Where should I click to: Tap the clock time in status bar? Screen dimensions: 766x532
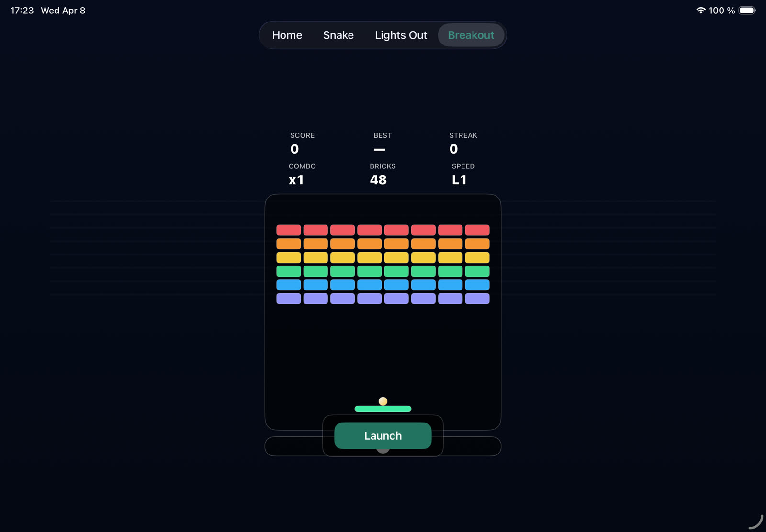click(22, 11)
